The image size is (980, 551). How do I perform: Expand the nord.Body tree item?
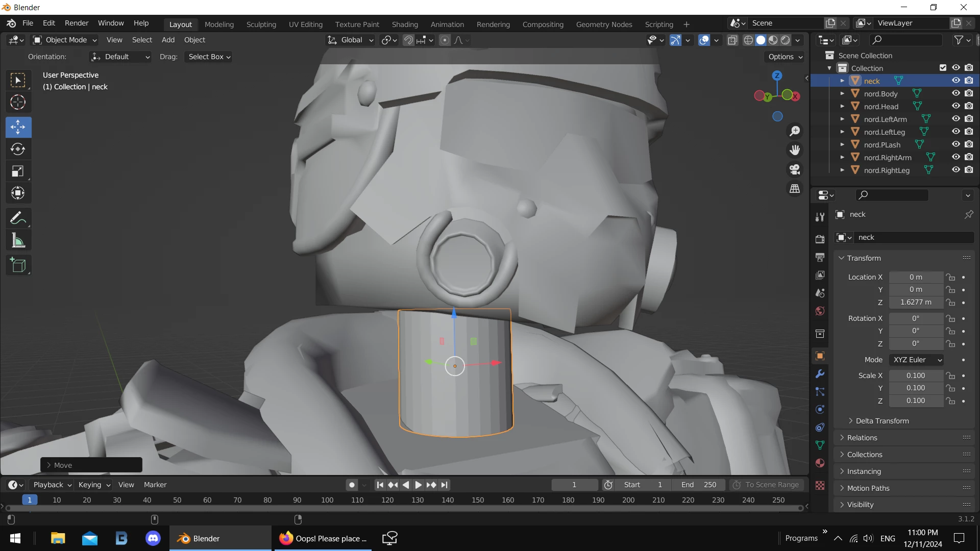842,94
